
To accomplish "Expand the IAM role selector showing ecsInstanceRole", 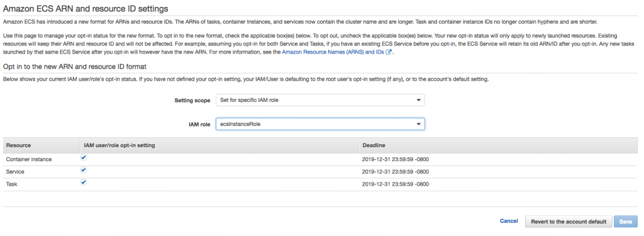I will (x=320, y=124).
